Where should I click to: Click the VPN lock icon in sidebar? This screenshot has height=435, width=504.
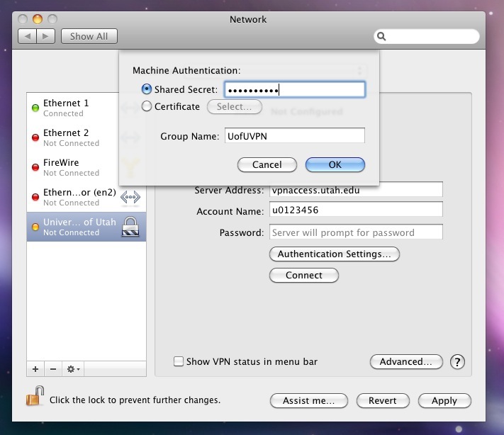130,227
